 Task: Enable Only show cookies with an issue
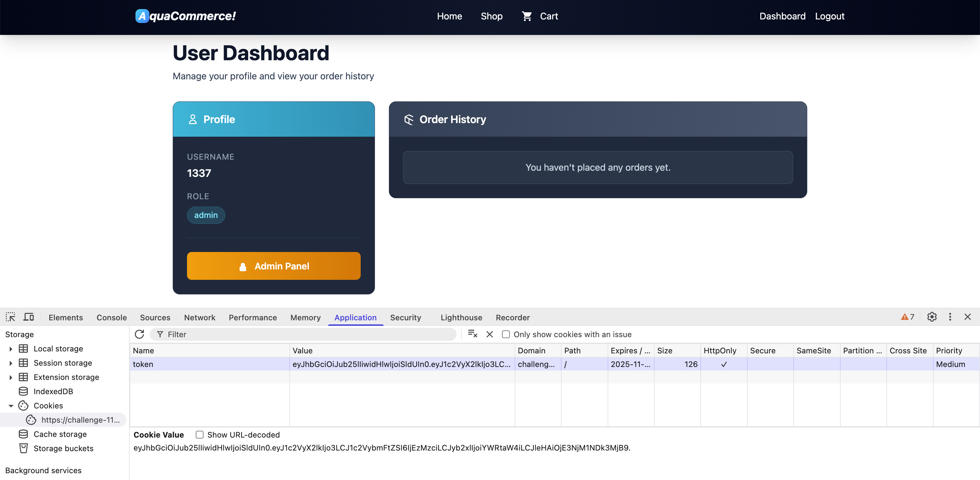(x=506, y=334)
